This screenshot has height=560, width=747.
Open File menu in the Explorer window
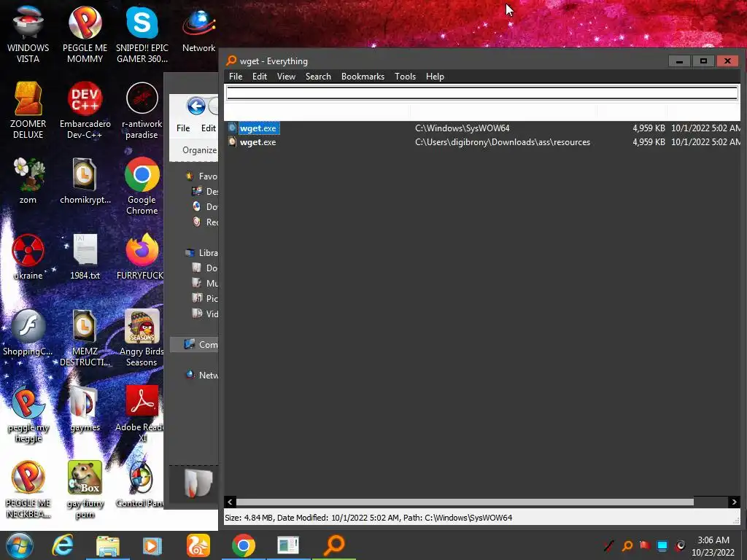pyautogui.click(x=183, y=128)
